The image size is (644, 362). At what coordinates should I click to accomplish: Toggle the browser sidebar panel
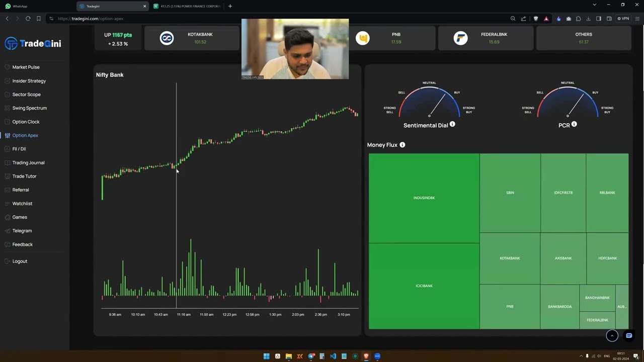tap(598, 19)
